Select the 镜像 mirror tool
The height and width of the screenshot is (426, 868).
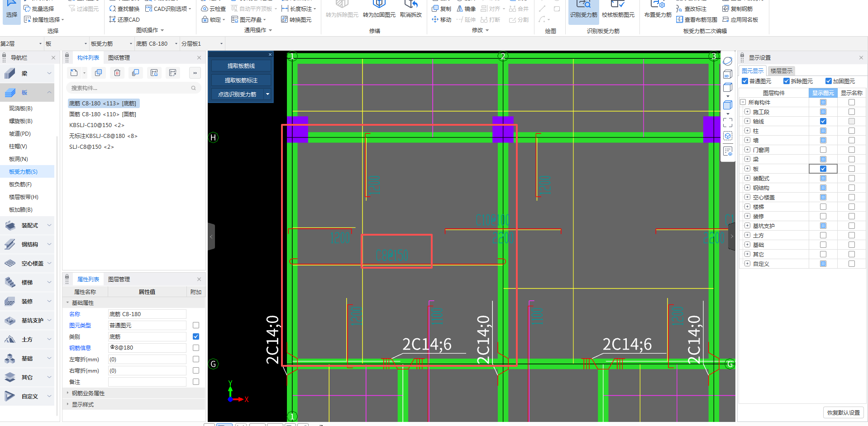pyautogui.click(x=466, y=9)
